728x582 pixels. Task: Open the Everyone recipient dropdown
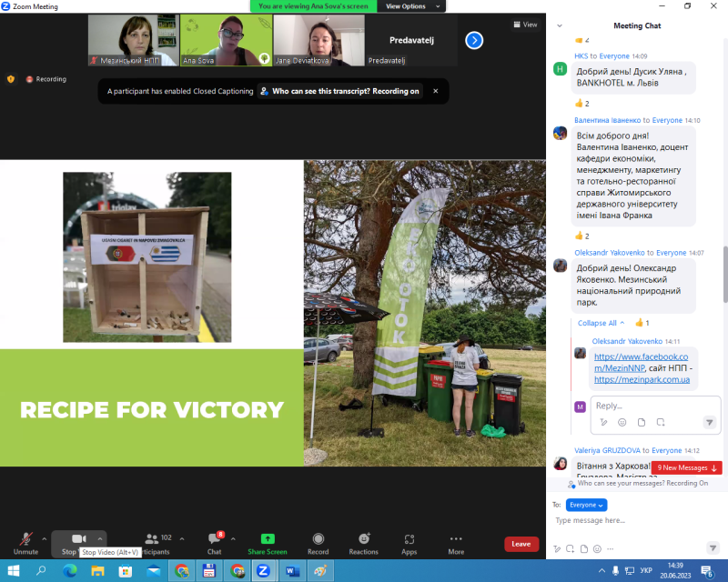coord(586,505)
